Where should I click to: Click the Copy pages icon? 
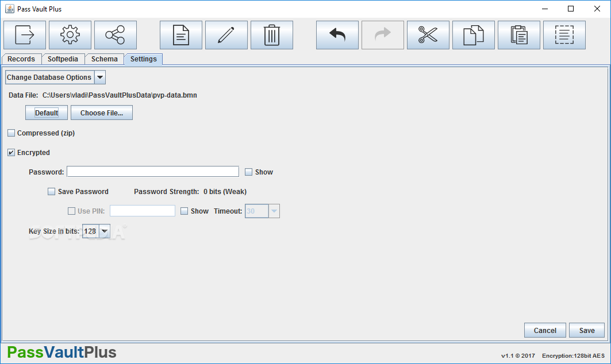point(474,35)
